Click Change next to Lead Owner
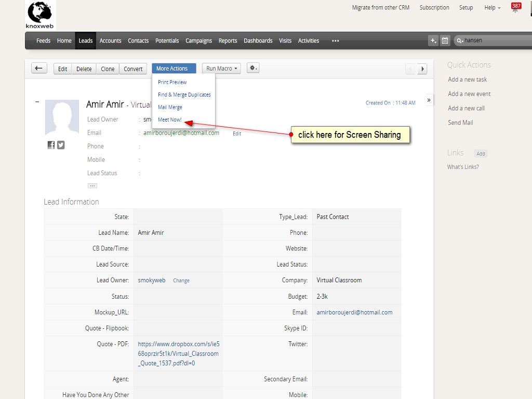 pos(181,281)
